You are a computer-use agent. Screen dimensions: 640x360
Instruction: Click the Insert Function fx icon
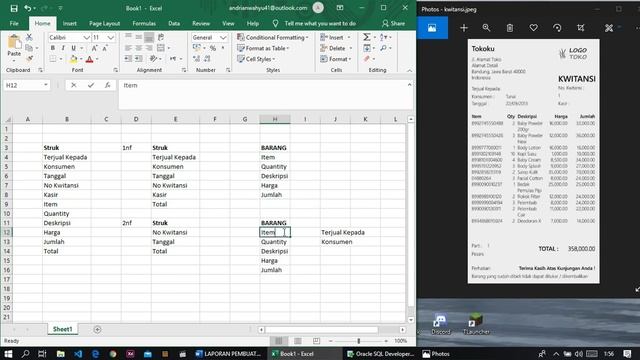point(107,85)
